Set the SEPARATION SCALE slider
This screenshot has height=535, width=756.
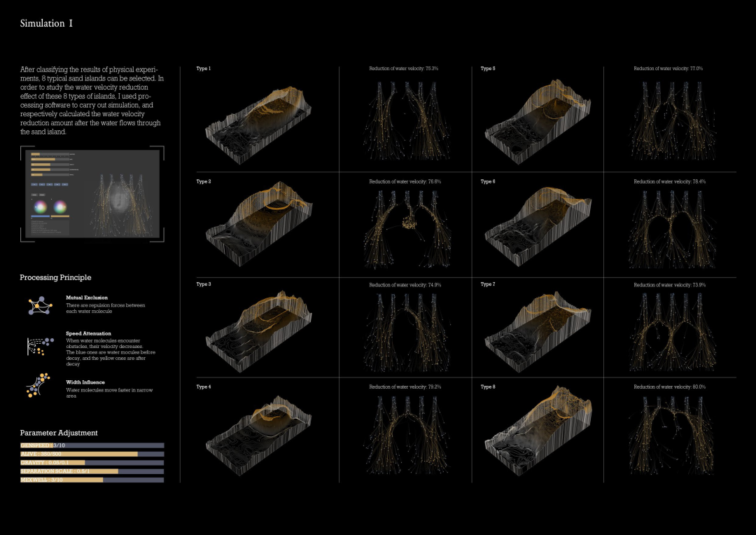pos(92,471)
